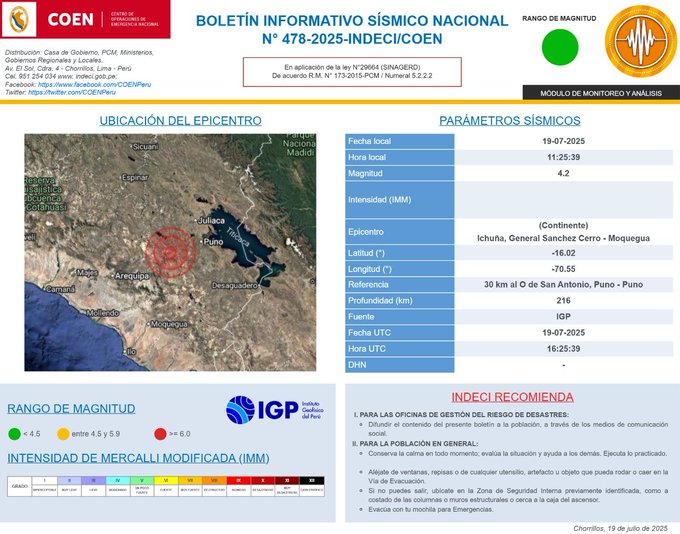Screen dimensions: 680x534
Task: Select Mercalli grade IV cyan cell
Action: [118, 481]
